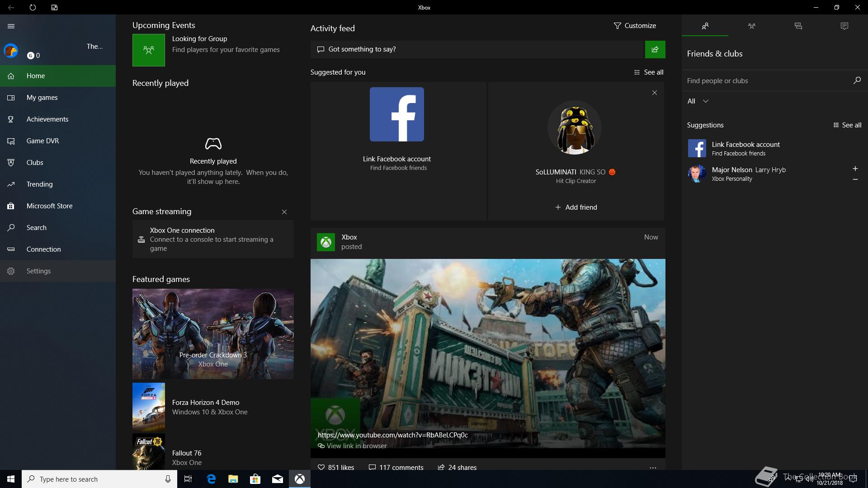
Task: Click the Link Facebook account card logo
Action: pos(397,114)
